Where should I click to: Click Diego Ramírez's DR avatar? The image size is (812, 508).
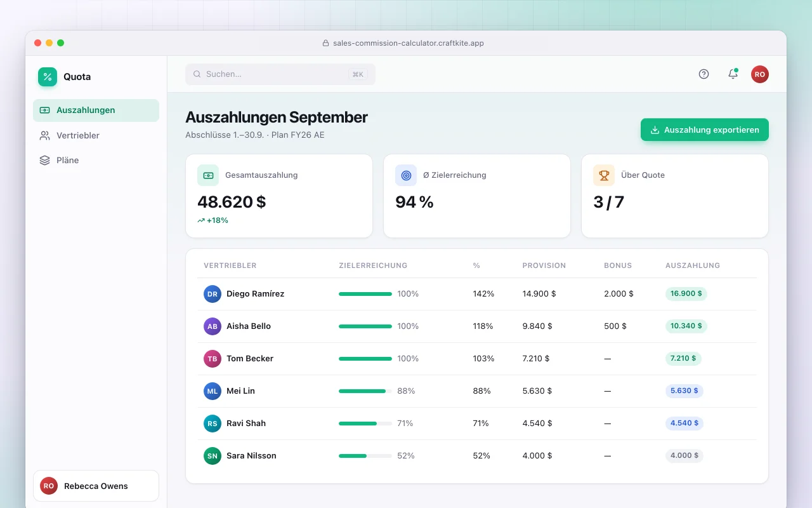pos(213,294)
